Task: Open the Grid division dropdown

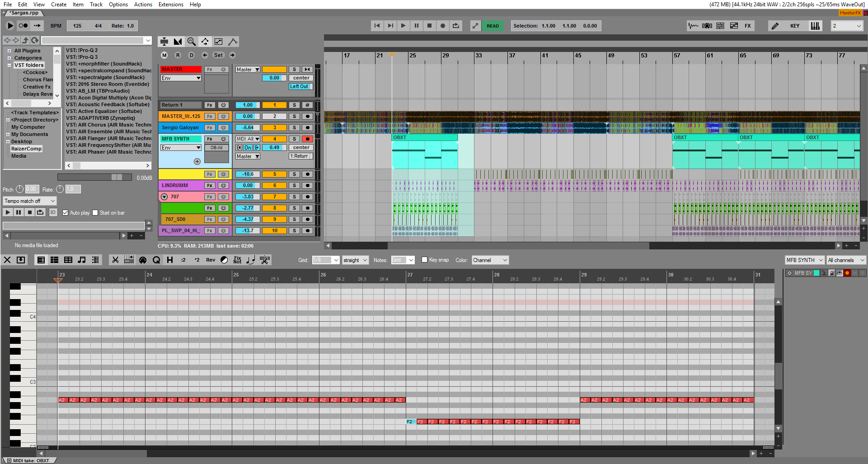Action: pyautogui.click(x=325, y=260)
